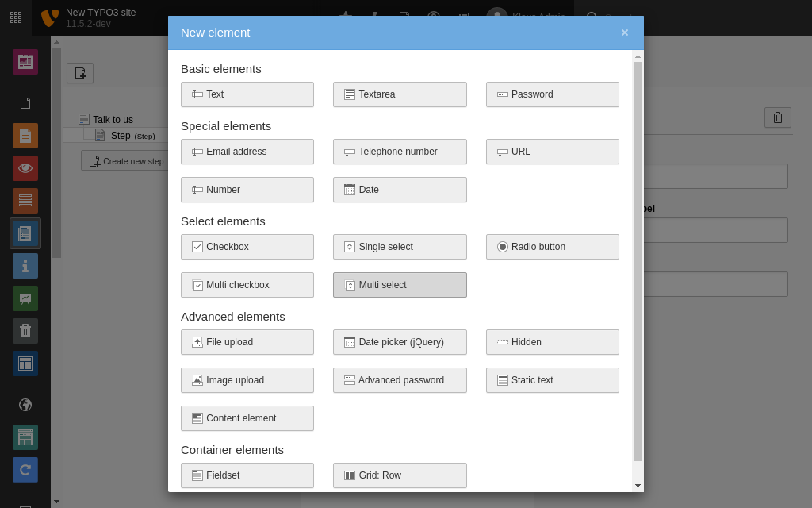Insert a Multi checkbox element
This screenshot has width=812, height=508.
click(247, 285)
